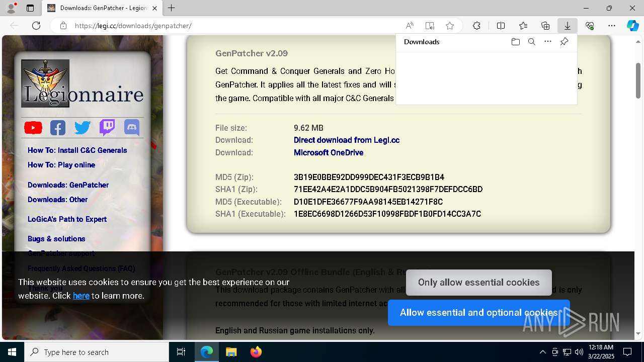Click the back navigation arrow
This screenshot has height=362, width=644.
(14, 26)
